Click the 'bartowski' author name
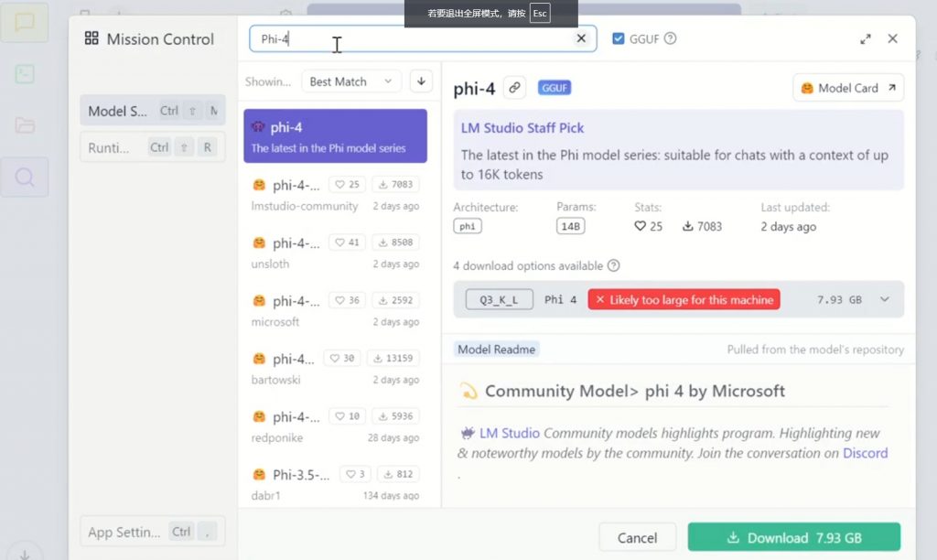Image resolution: width=937 pixels, height=560 pixels. coord(275,380)
